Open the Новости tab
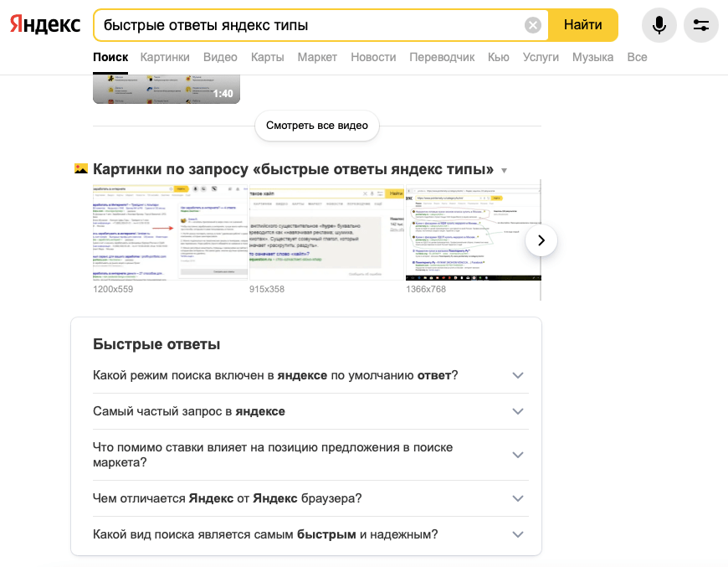Screen dimensions: 728x567 coord(373,57)
